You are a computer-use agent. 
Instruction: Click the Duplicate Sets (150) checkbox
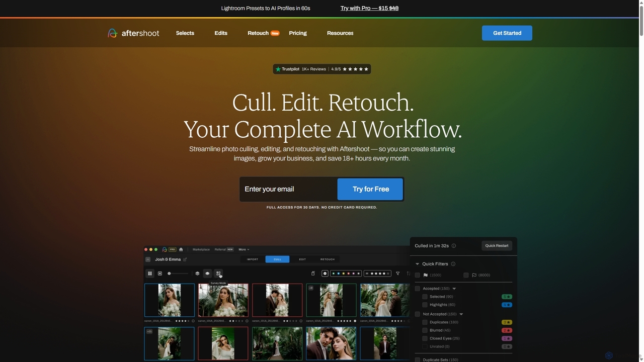coord(418,360)
